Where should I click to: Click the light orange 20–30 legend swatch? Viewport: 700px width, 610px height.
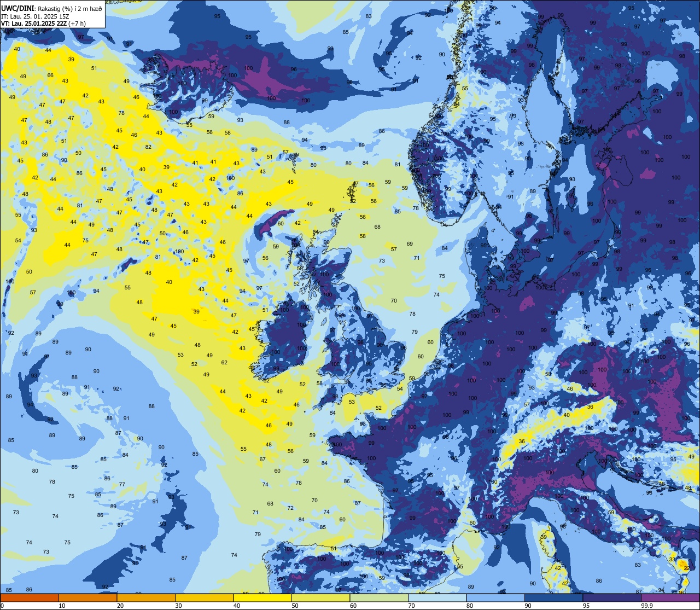tap(146, 597)
